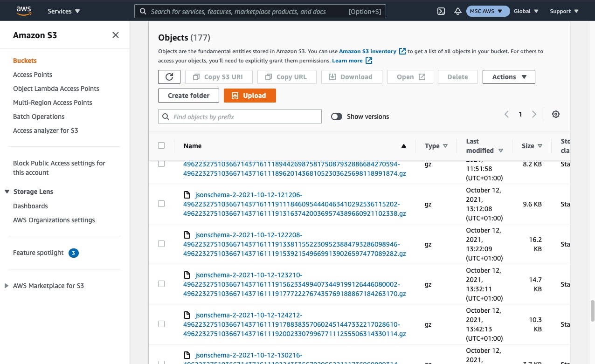
Task: Click file icon of jsonschema-2-2021-10-12-121206
Action: (x=187, y=195)
